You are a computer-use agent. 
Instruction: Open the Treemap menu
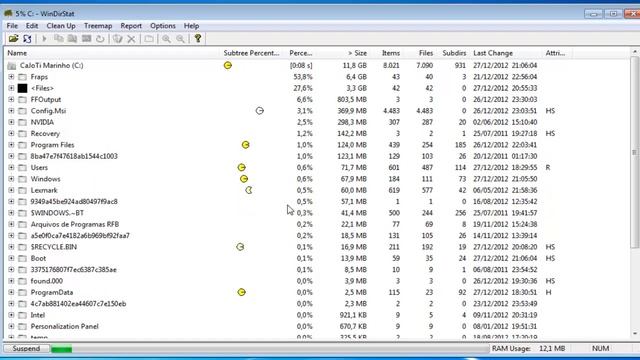[x=98, y=26]
